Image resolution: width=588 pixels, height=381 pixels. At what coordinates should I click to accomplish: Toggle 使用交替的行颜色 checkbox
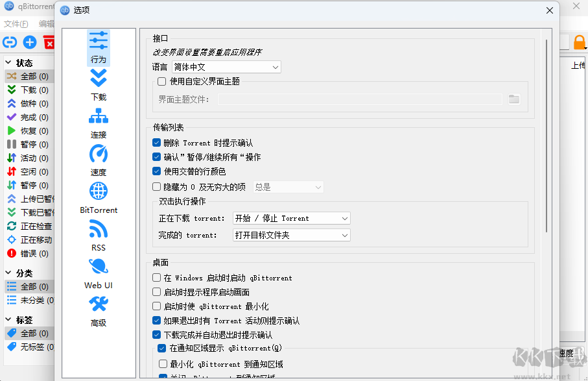click(x=157, y=171)
